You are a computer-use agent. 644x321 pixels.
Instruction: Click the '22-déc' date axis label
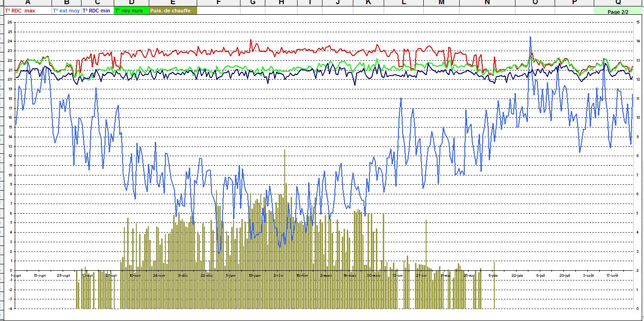(x=207, y=275)
